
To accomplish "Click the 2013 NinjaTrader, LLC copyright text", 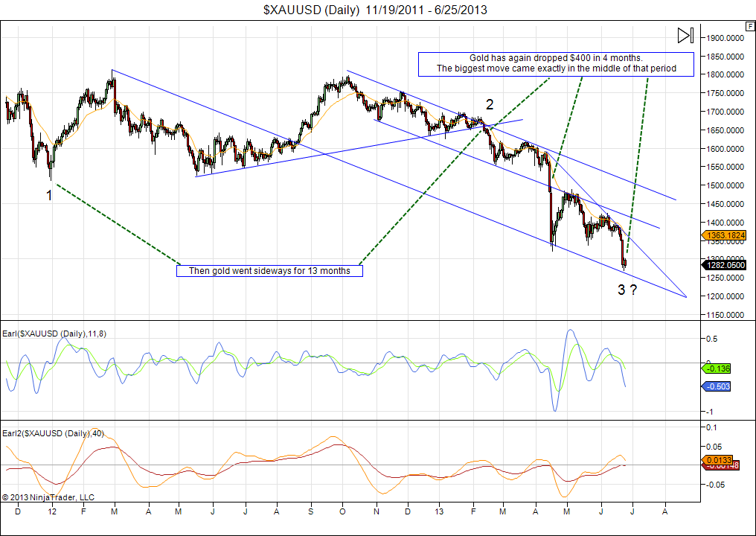I will point(48,497).
